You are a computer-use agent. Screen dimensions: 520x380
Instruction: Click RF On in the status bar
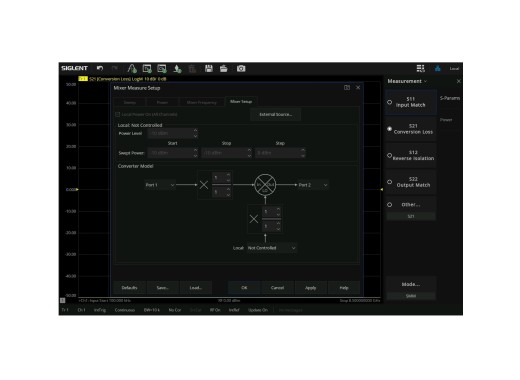[x=215, y=310]
